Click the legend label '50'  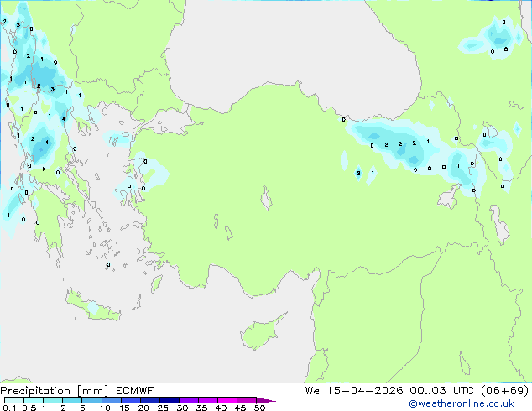pyautogui.click(x=259, y=408)
